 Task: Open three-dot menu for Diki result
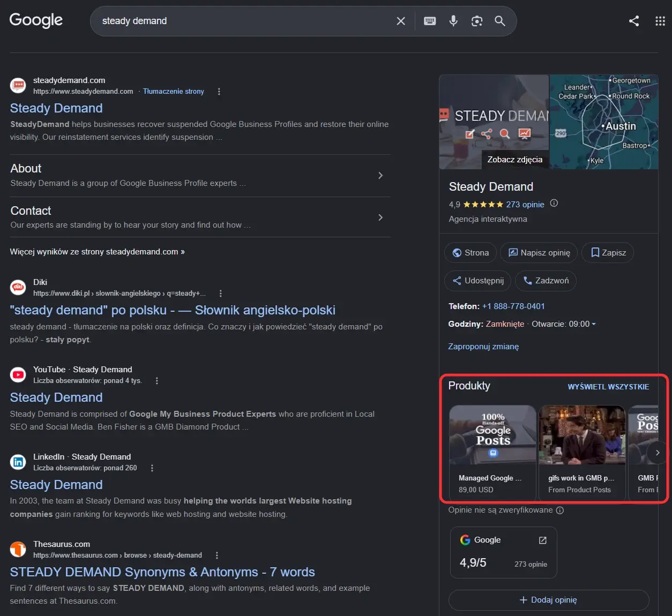click(x=221, y=294)
